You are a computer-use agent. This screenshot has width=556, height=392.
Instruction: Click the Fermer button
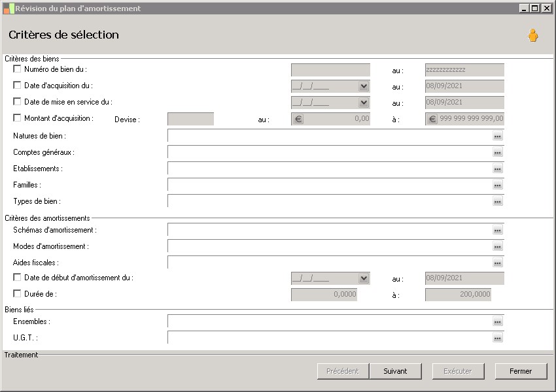coord(521,371)
